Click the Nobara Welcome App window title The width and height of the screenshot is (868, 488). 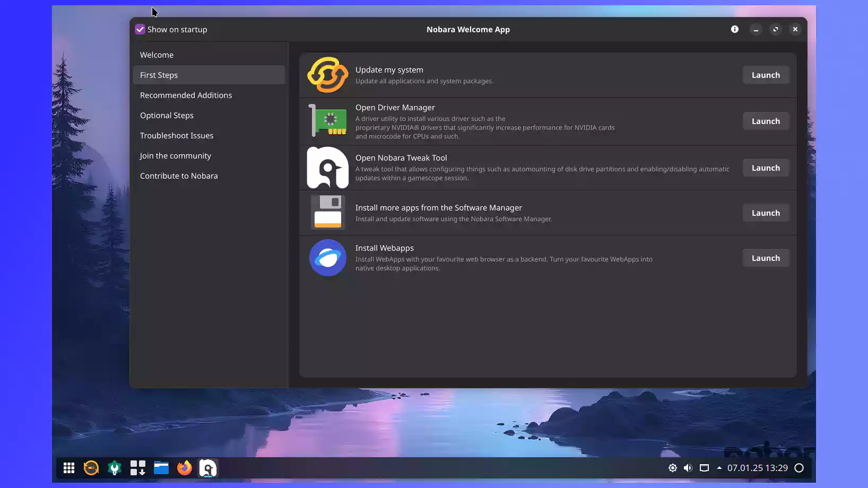(468, 30)
